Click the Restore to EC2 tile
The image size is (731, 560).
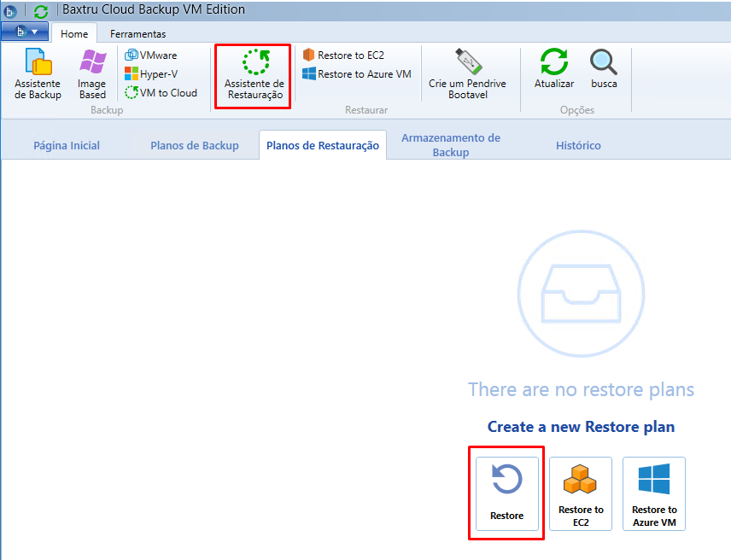581,493
